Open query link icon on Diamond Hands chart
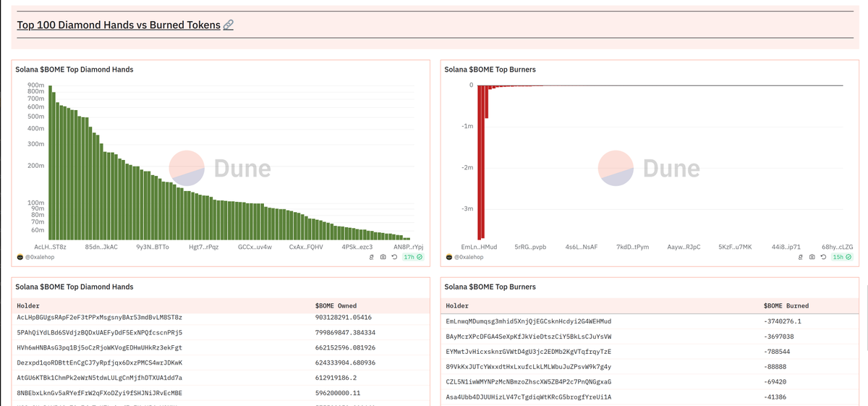 click(x=371, y=257)
